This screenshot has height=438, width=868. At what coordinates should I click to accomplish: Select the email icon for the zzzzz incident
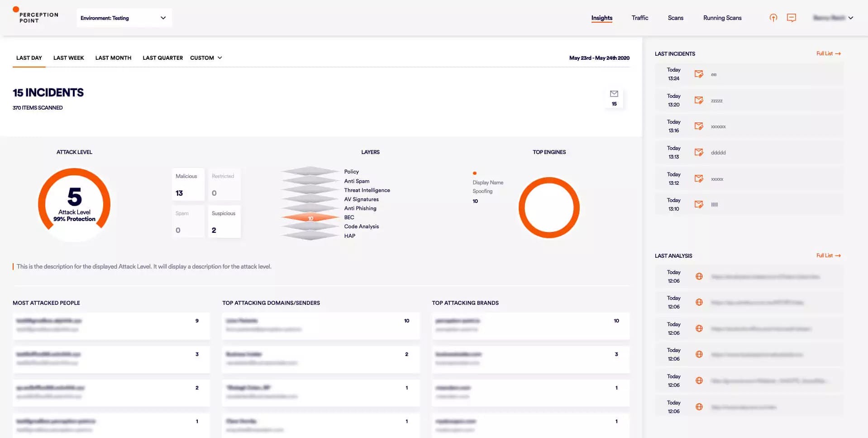coord(699,100)
